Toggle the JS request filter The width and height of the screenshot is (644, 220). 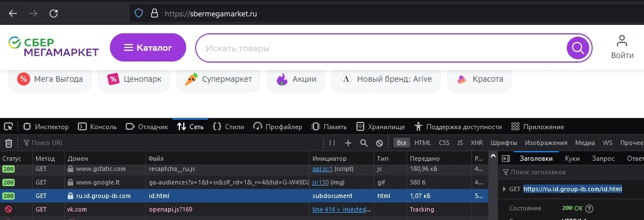pyautogui.click(x=460, y=143)
